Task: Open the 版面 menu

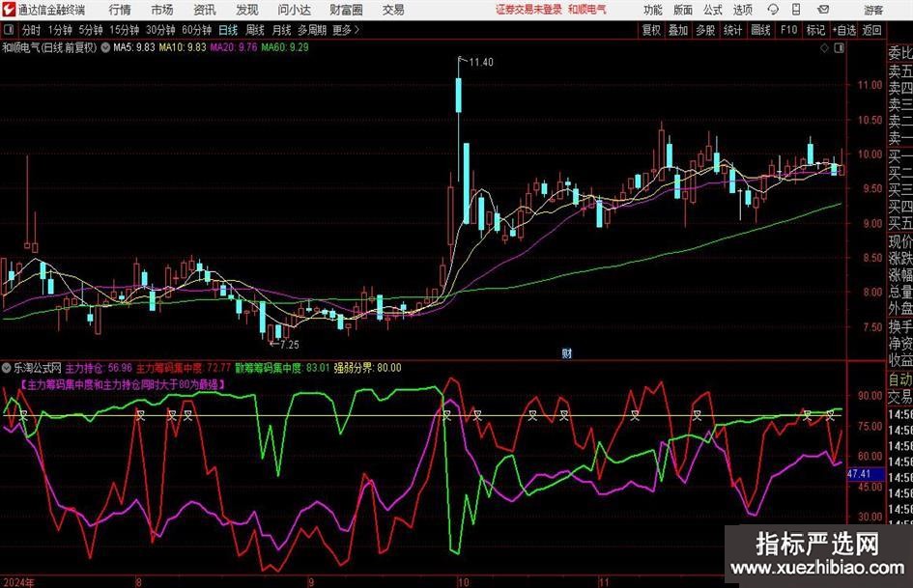Action: (683, 10)
